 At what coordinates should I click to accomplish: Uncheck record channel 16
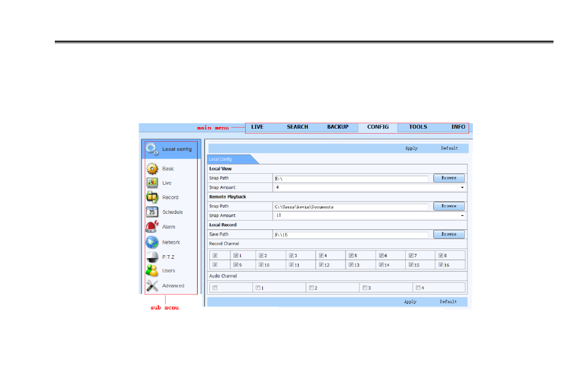point(441,264)
